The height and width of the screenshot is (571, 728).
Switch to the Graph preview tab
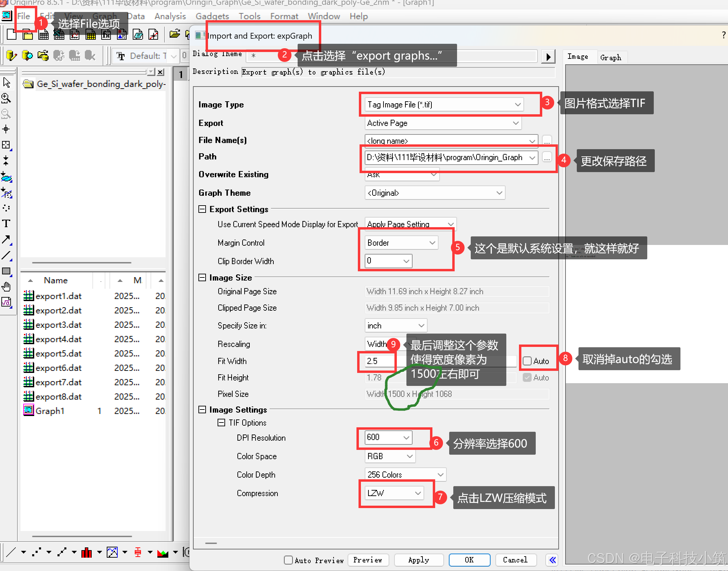pos(611,57)
